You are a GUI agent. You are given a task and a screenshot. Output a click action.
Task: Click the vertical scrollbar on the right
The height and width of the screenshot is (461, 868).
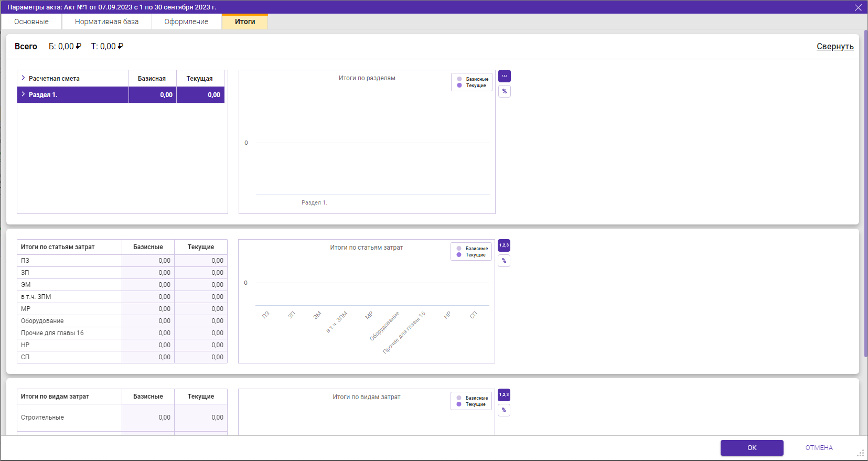tap(865, 194)
